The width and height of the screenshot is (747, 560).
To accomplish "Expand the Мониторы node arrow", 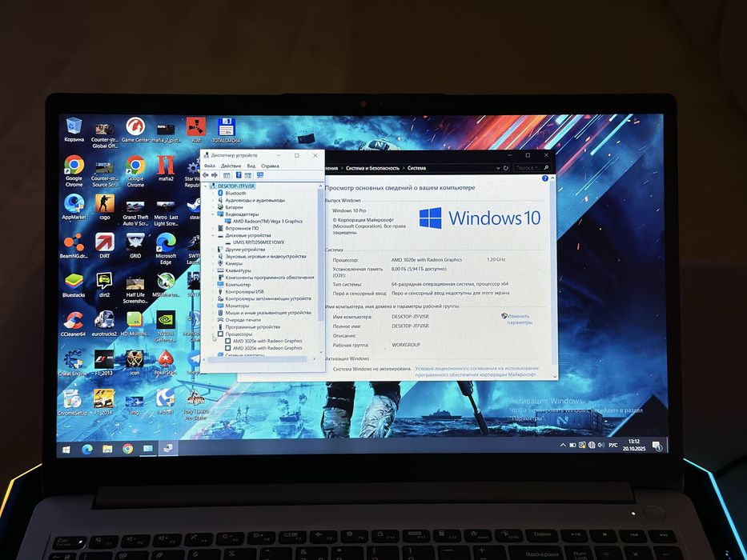I will click(x=213, y=306).
